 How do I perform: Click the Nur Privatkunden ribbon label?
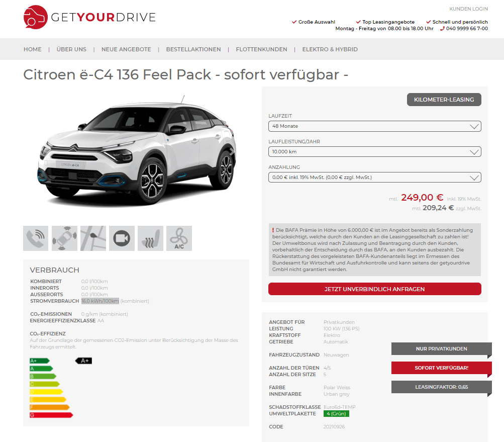[441, 348]
